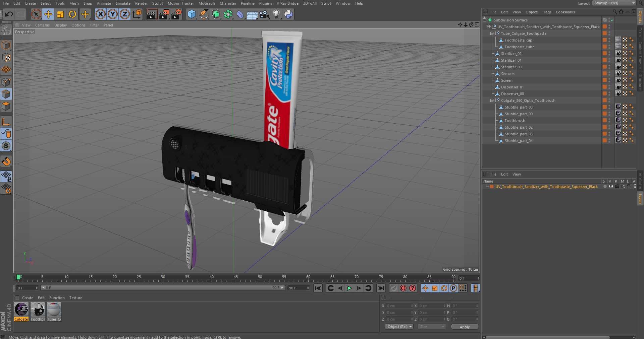Open Object Manager Tags menu
This screenshot has width=644, height=339.
547,12
